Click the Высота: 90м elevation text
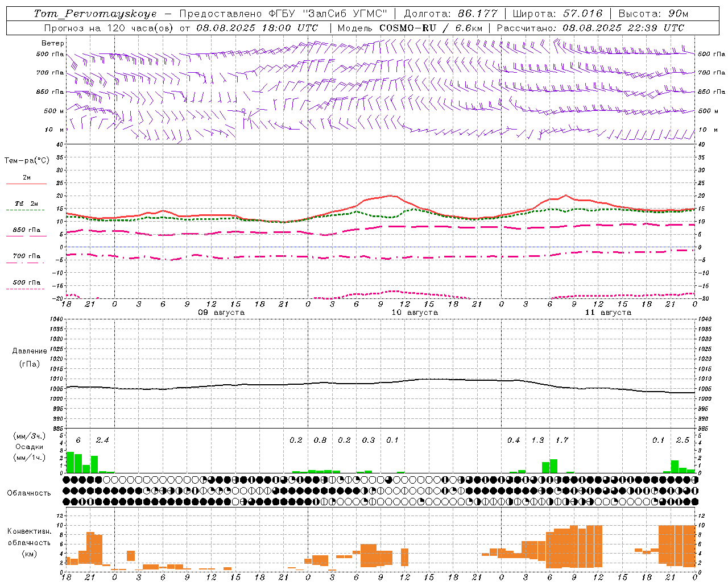This screenshot has height=582, width=728. click(653, 14)
